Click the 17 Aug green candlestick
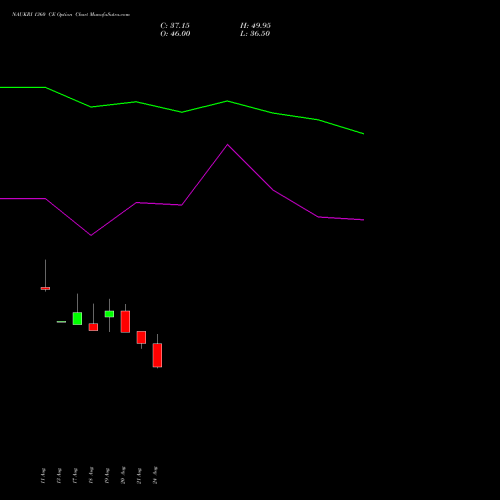The image size is (500, 500). [x=77, y=318]
